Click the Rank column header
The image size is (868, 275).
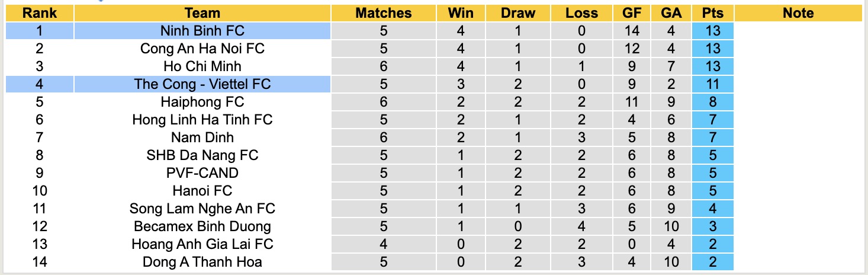40,13
